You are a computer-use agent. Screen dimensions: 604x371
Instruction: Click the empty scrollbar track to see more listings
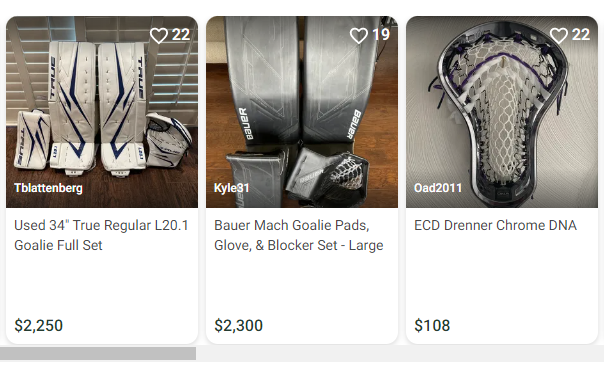point(400,354)
